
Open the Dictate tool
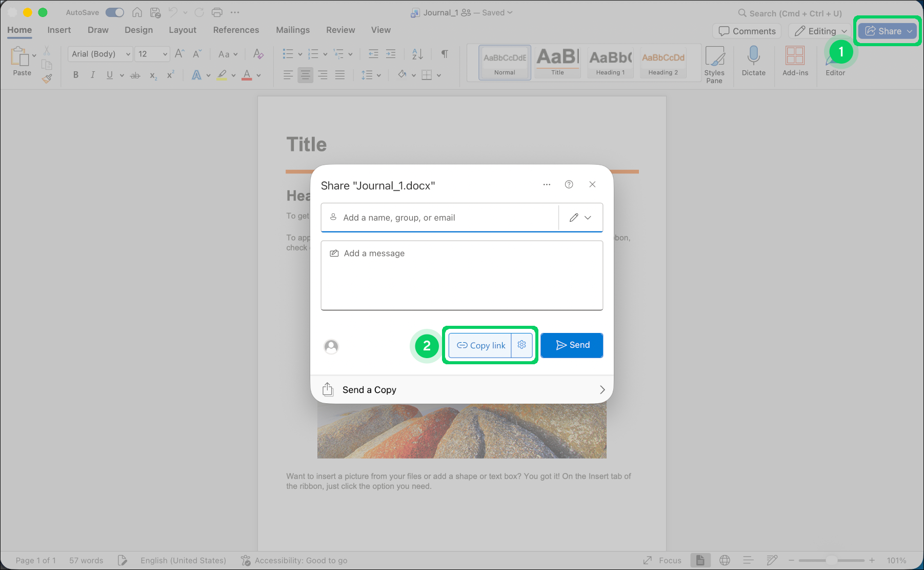(x=753, y=63)
